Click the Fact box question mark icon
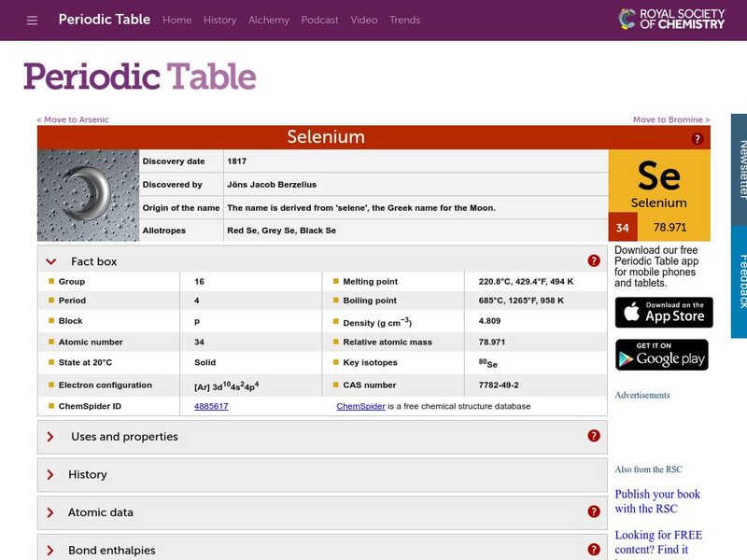This screenshot has height=560, width=747. point(594,261)
